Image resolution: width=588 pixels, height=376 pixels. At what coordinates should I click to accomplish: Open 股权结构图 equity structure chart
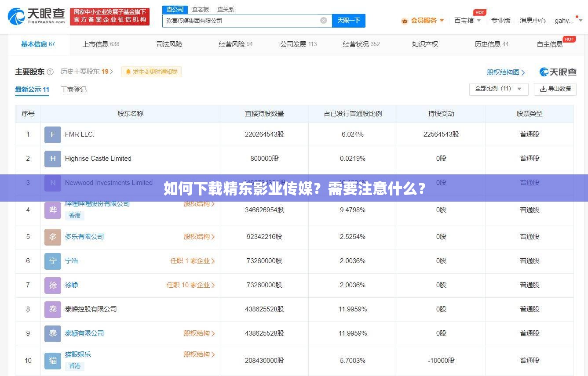pos(505,72)
